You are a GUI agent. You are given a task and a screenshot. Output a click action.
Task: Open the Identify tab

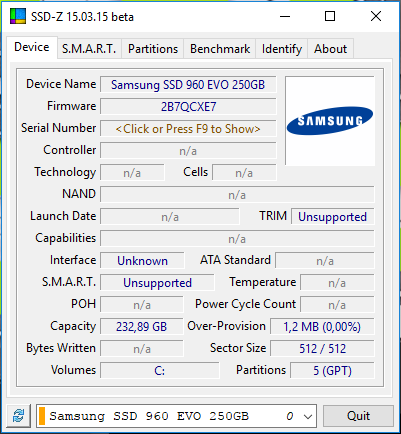pos(282,49)
